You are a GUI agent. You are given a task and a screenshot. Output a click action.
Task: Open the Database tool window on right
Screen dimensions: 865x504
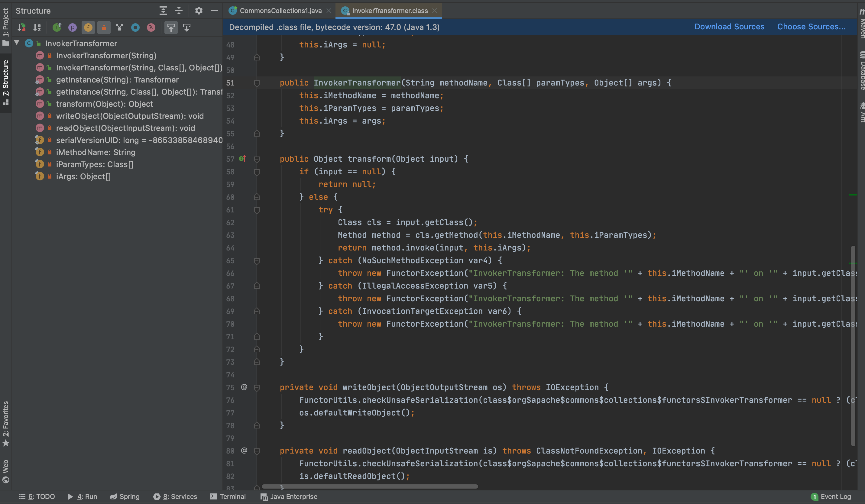(862, 70)
